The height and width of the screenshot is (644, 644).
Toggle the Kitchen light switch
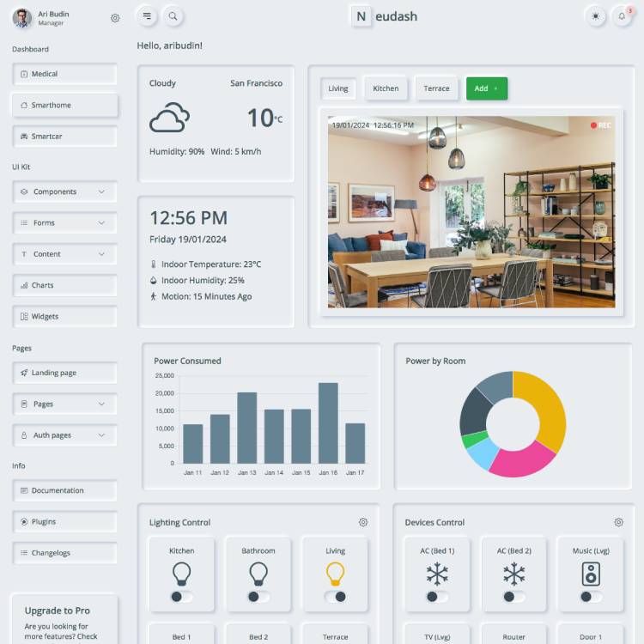pos(181,597)
